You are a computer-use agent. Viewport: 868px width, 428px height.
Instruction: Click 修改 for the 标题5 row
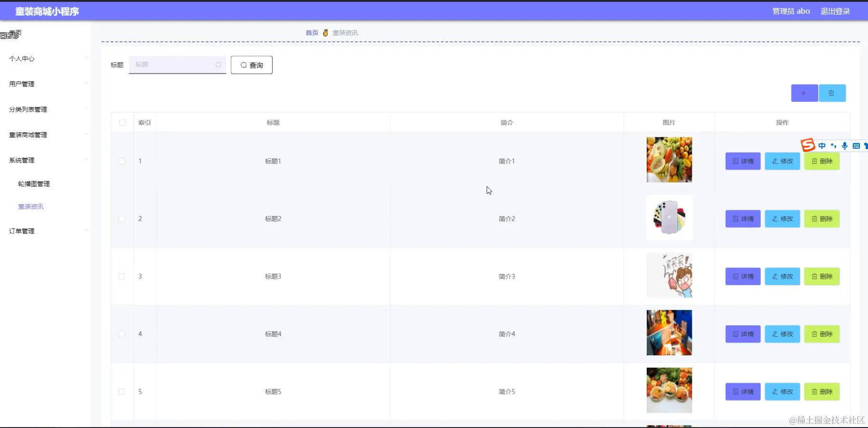pos(783,391)
